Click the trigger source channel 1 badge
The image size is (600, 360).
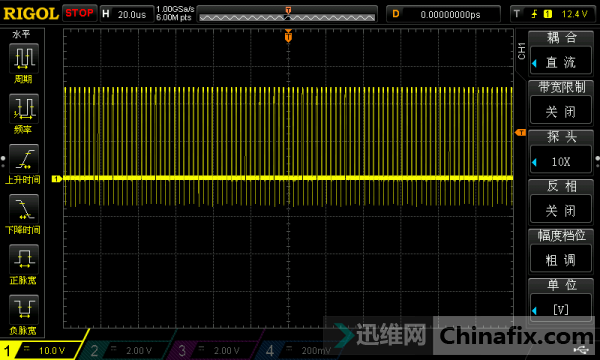[548, 14]
